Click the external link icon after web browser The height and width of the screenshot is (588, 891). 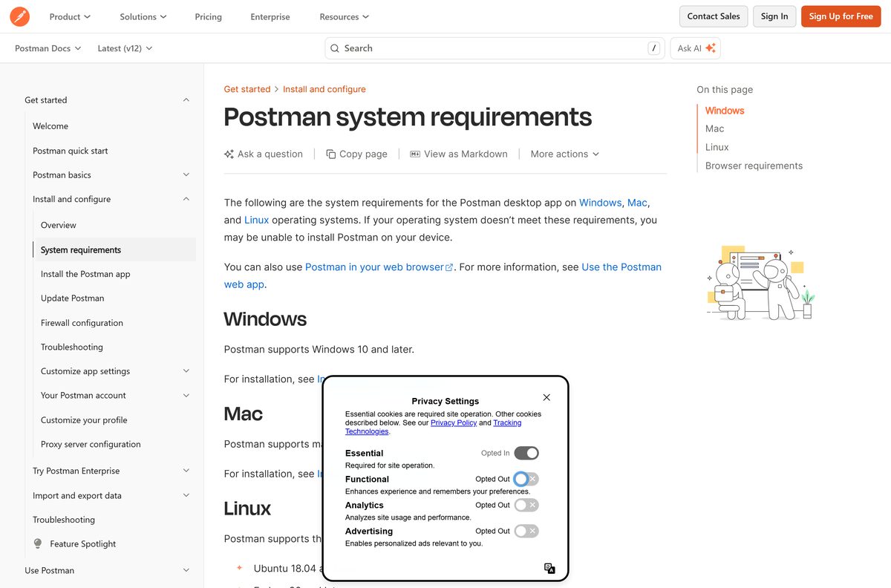click(x=449, y=267)
